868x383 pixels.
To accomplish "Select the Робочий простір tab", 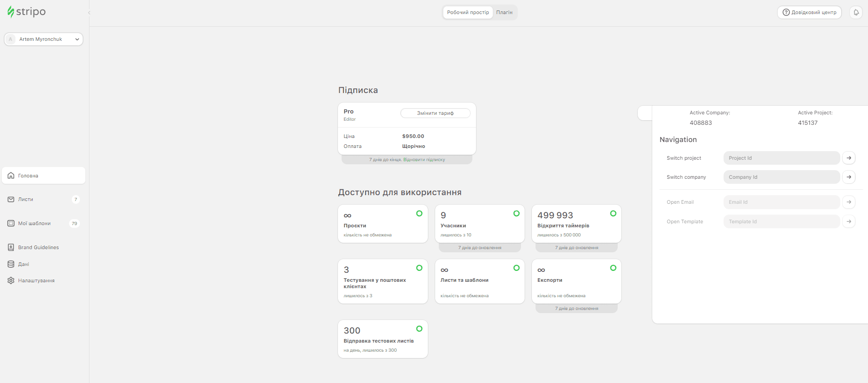I will (468, 12).
